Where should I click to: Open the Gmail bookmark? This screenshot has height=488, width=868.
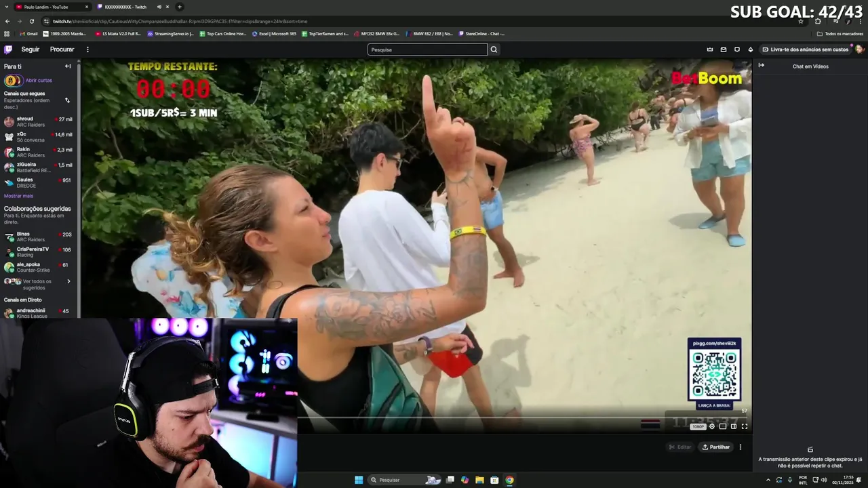coord(28,34)
